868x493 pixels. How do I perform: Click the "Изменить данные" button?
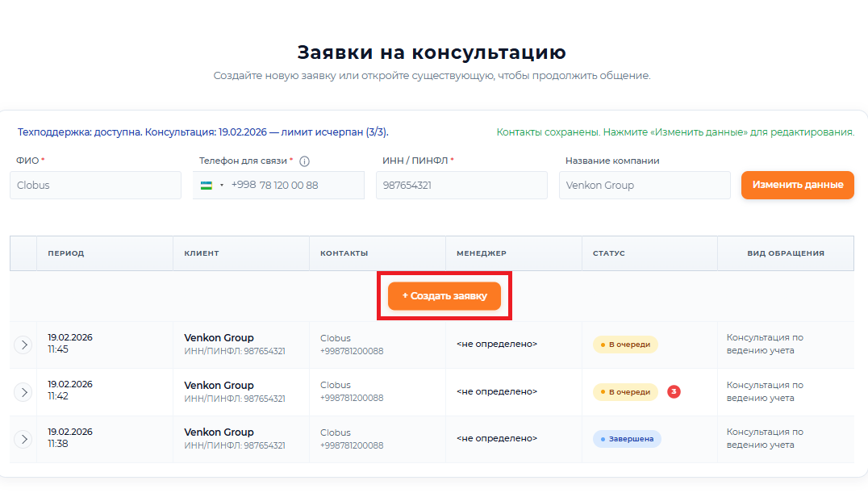click(797, 185)
